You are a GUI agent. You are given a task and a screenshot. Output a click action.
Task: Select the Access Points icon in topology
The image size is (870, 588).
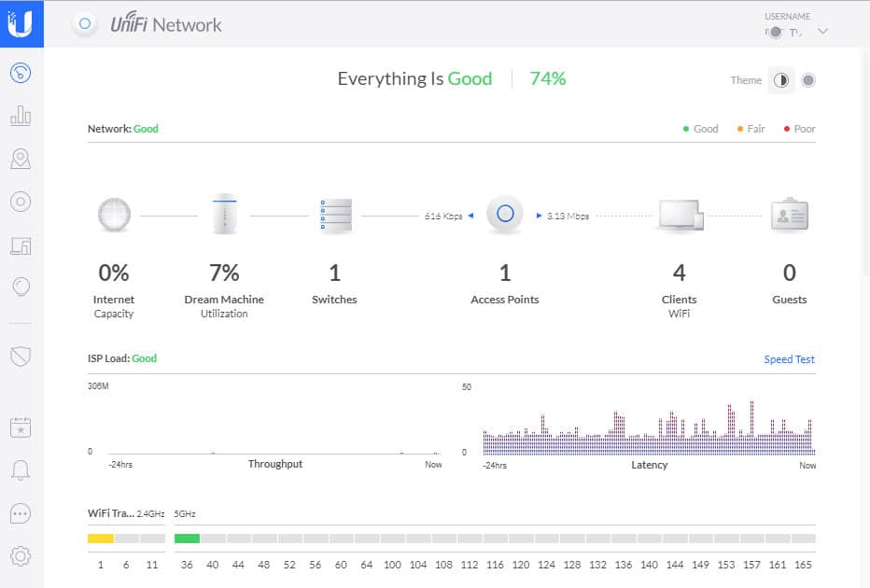tap(505, 215)
